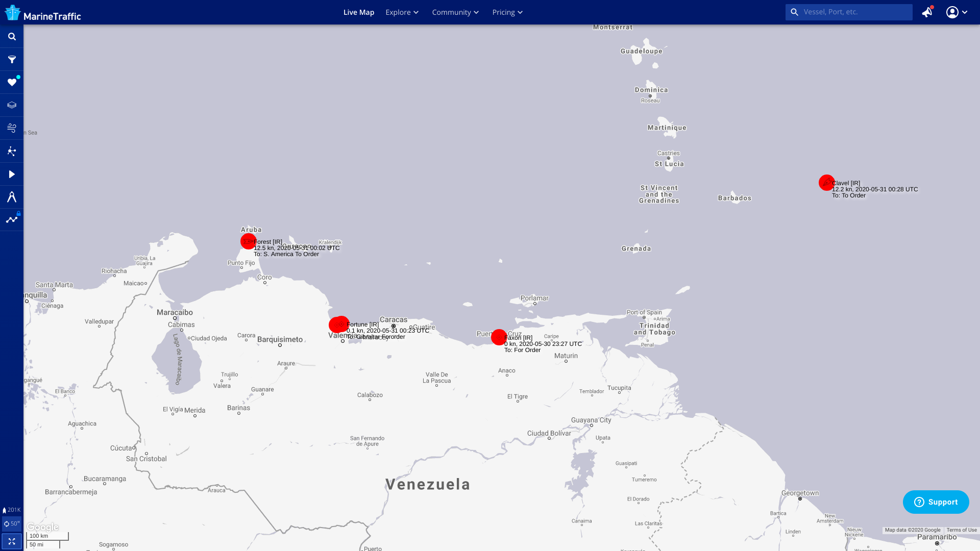
Task: Open the Explore menu
Action: click(402, 12)
